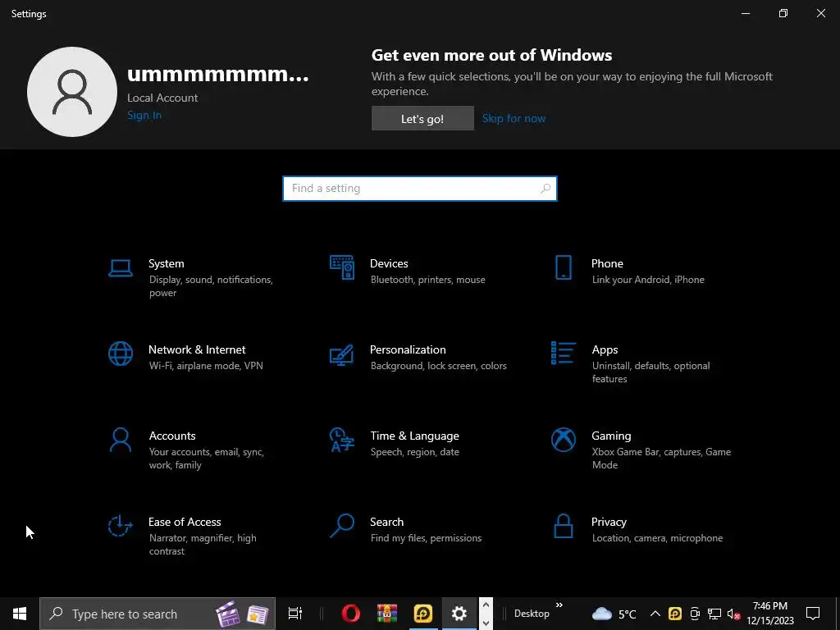This screenshot has width=840, height=630.
Task: Click 'Background, lock screen, colors' description
Action: click(x=439, y=366)
